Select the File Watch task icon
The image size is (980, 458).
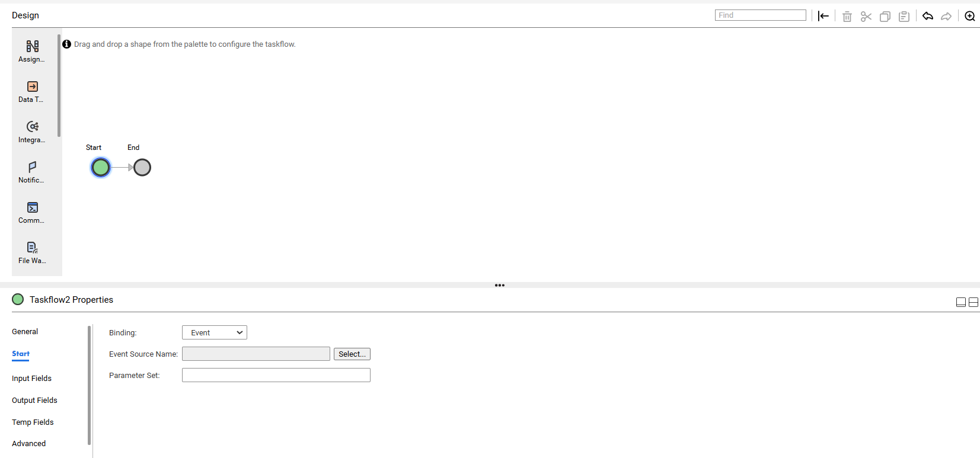click(x=32, y=252)
